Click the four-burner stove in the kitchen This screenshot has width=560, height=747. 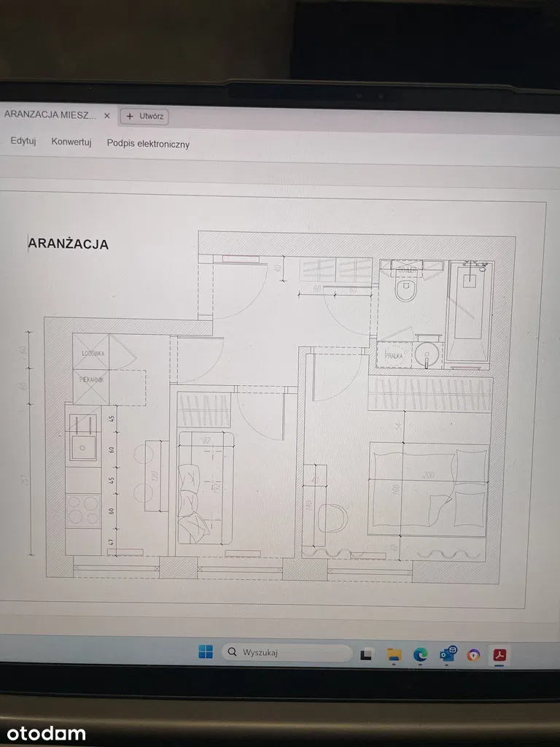pyautogui.click(x=83, y=508)
